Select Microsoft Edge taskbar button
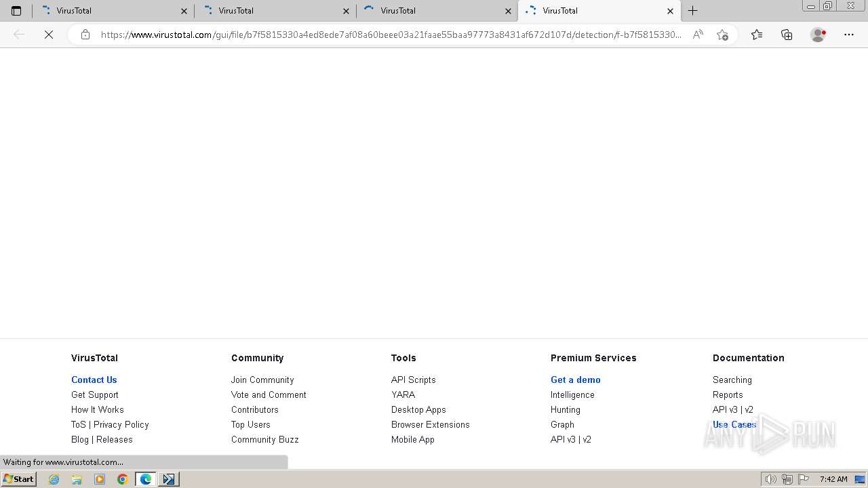868x488 pixels. click(x=146, y=479)
